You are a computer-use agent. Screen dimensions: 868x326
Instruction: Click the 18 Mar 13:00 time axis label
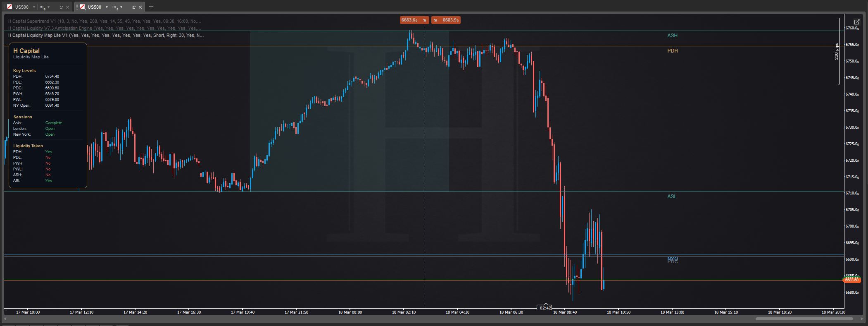pyautogui.click(x=672, y=312)
